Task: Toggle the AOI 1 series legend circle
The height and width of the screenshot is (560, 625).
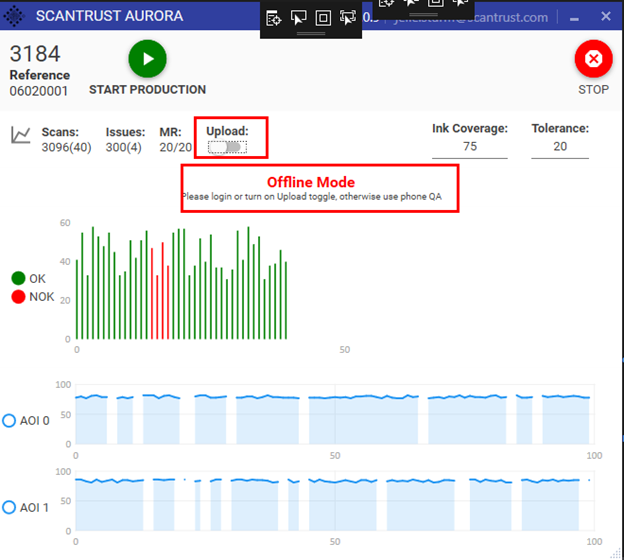Action: tap(9, 507)
